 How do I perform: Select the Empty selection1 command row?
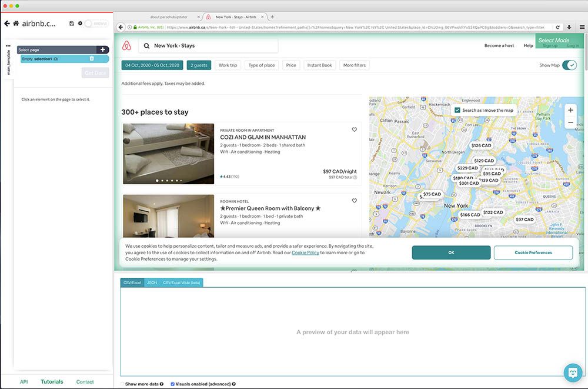65,59
